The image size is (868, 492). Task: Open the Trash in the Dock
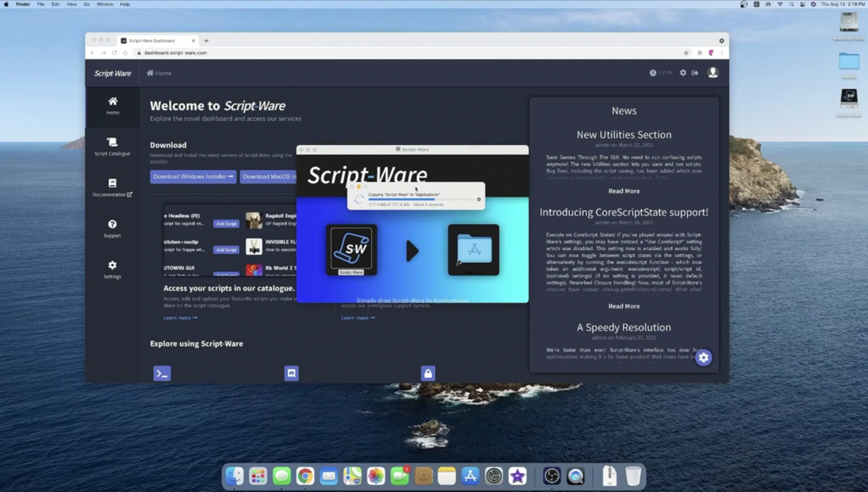633,477
